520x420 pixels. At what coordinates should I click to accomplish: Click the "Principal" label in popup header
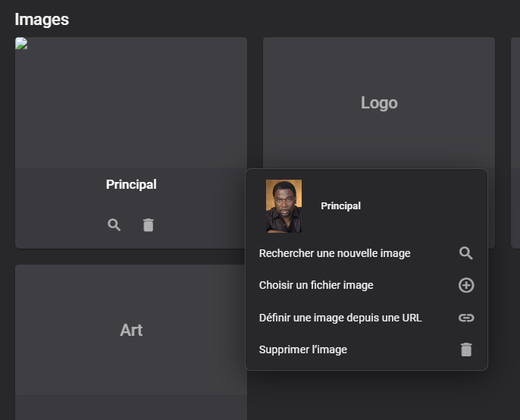tap(340, 205)
